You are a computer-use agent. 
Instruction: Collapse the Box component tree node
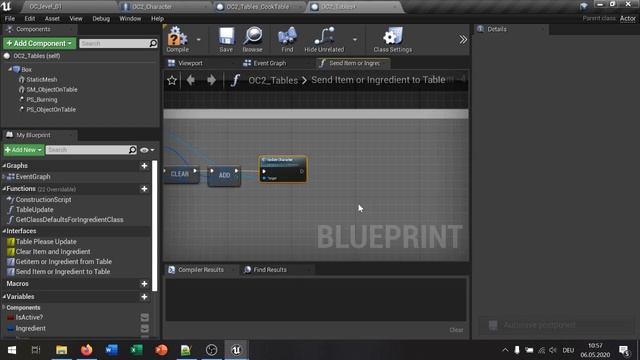point(10,70)
